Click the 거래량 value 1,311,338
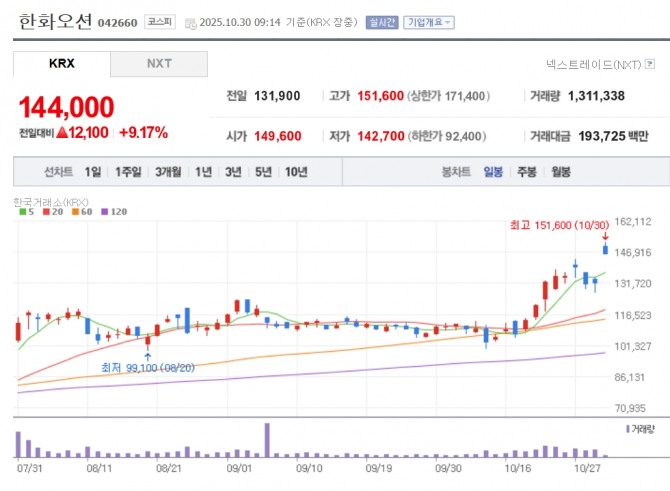 [596, 96]
